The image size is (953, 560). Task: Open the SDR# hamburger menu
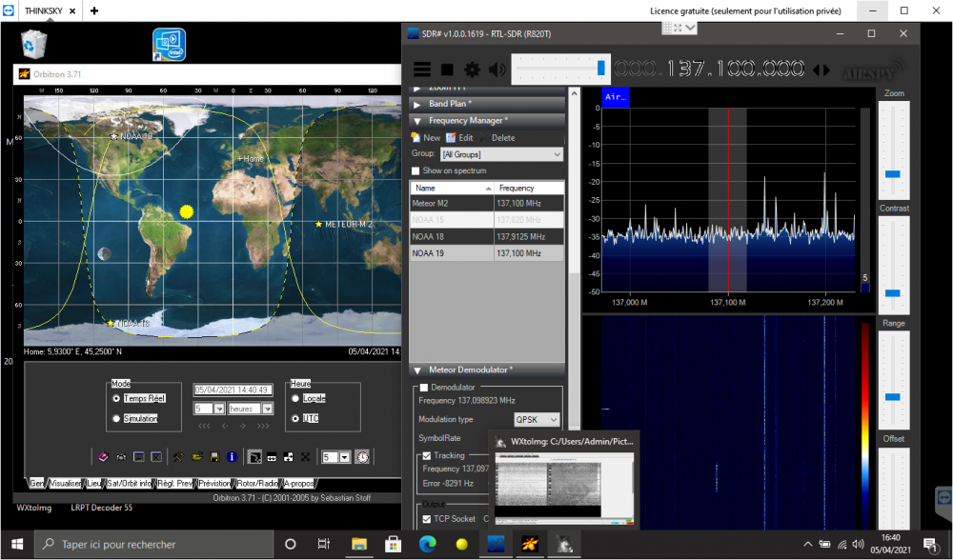422,70
